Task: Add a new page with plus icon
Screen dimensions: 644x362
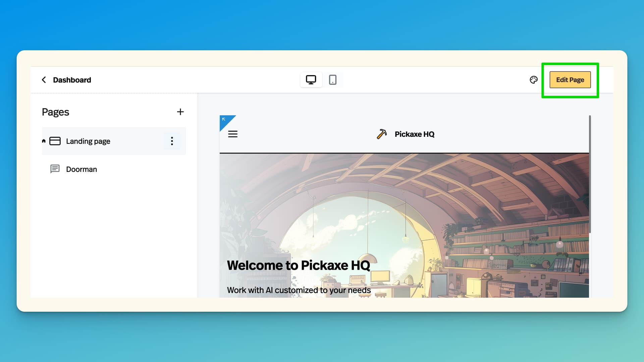Action: (x=180, y=112)
